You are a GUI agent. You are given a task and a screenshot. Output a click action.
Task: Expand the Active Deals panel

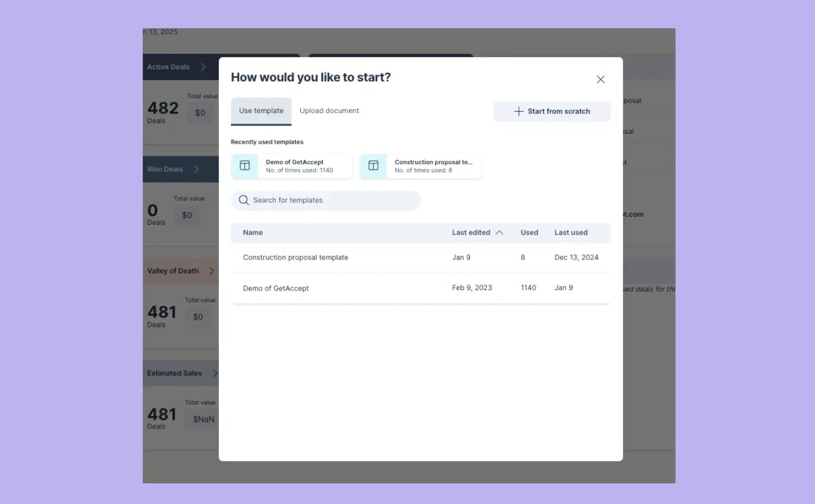[x=203, y=66]
